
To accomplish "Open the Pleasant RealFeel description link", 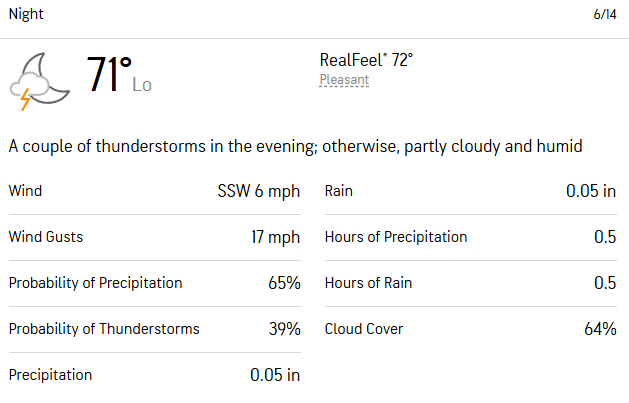I will click(344, 79).
